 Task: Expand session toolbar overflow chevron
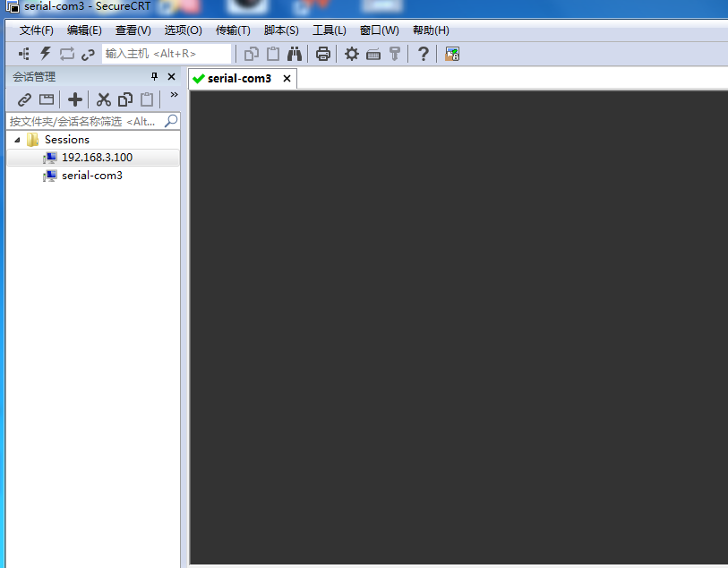tap(174, 95)
